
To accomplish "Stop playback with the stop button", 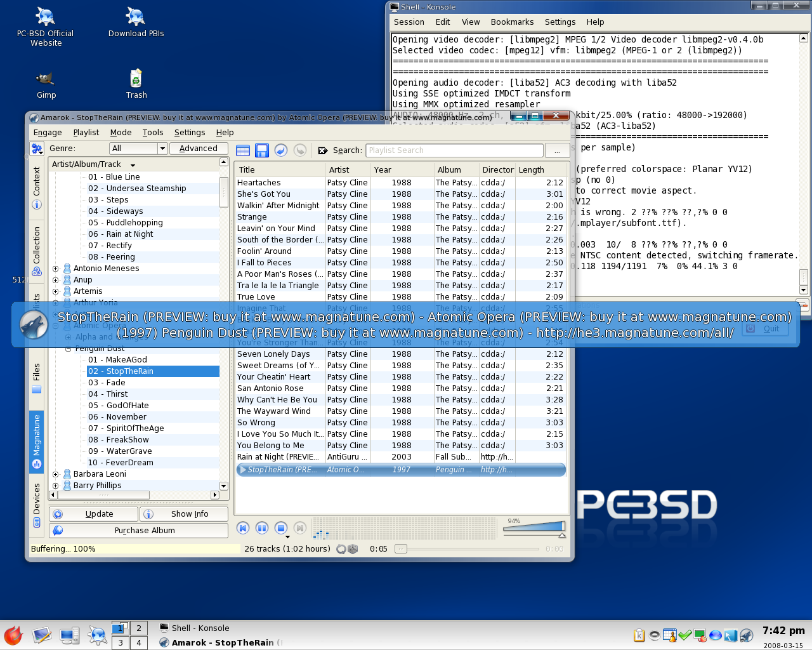I will pyautogui.click(x=281, y=528).
